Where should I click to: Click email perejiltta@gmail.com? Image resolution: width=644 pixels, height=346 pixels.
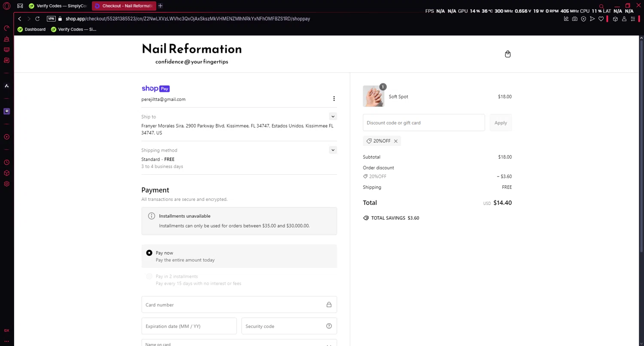coord(164,100)
